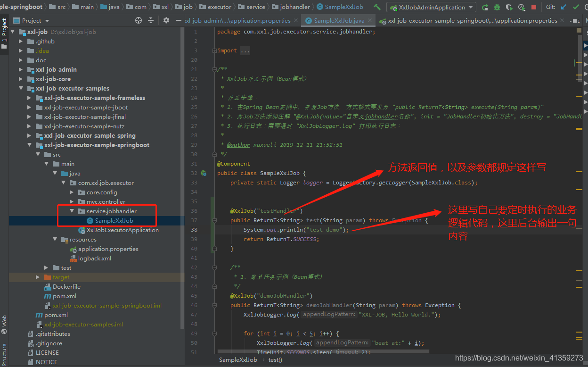Show the hidden tabs list dropdown
The width and height of the screenshot is (588, 367).
click(x=574, y=21)
